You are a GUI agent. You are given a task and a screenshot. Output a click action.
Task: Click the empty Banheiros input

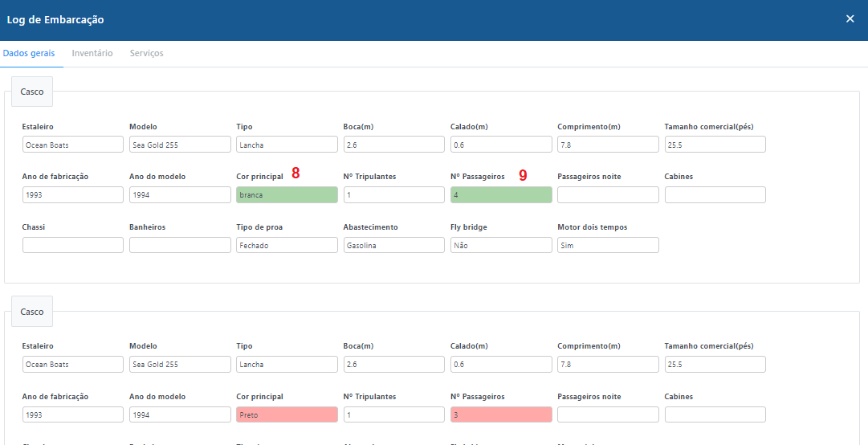[x=180, y=246]
